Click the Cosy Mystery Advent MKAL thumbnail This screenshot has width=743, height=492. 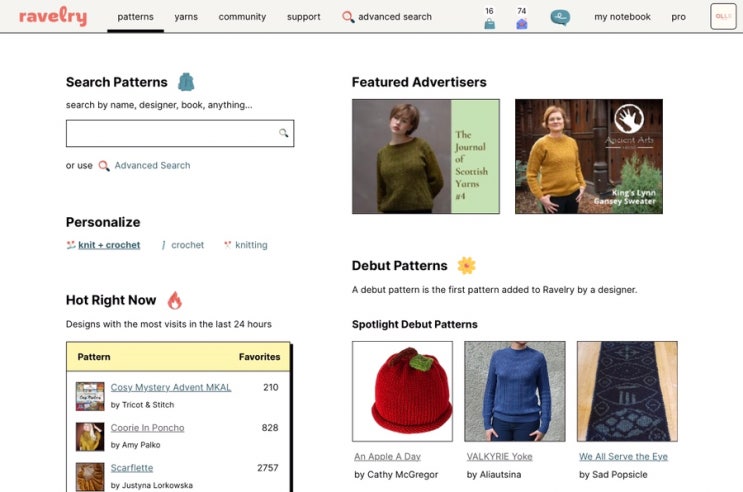click(x=90, y=396)
